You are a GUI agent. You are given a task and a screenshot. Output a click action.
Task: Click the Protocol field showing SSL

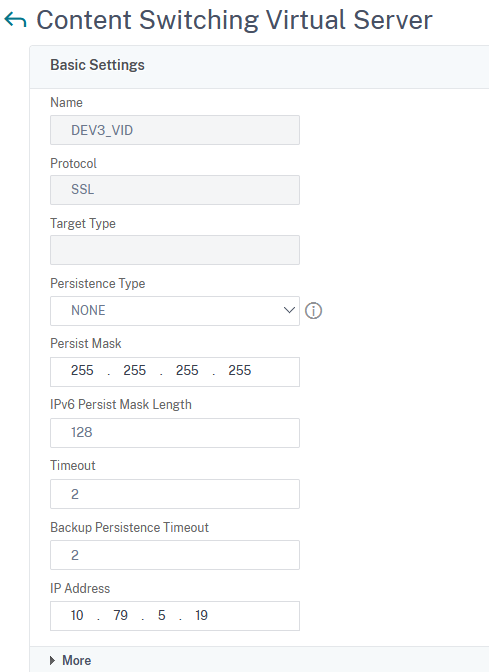coord(175,190)
